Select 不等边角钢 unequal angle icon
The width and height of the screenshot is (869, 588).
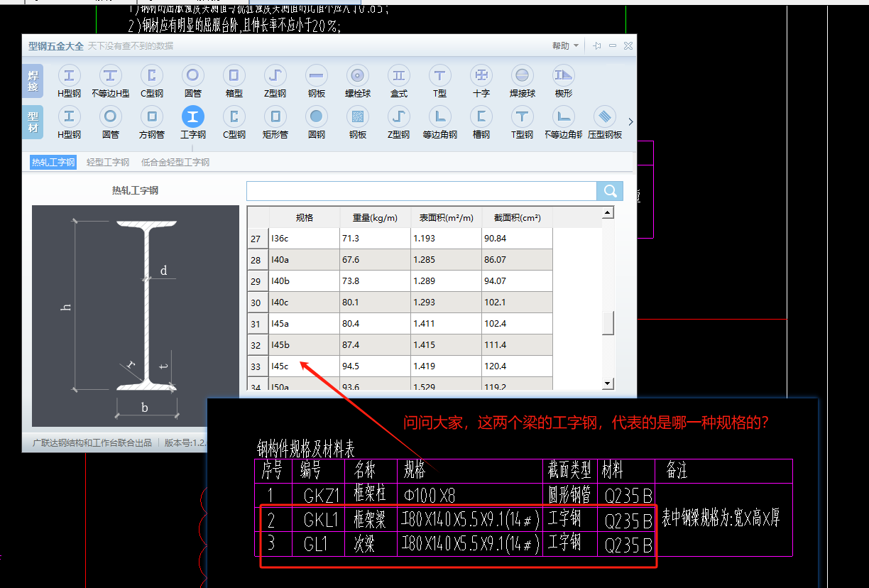pos(563,122)
